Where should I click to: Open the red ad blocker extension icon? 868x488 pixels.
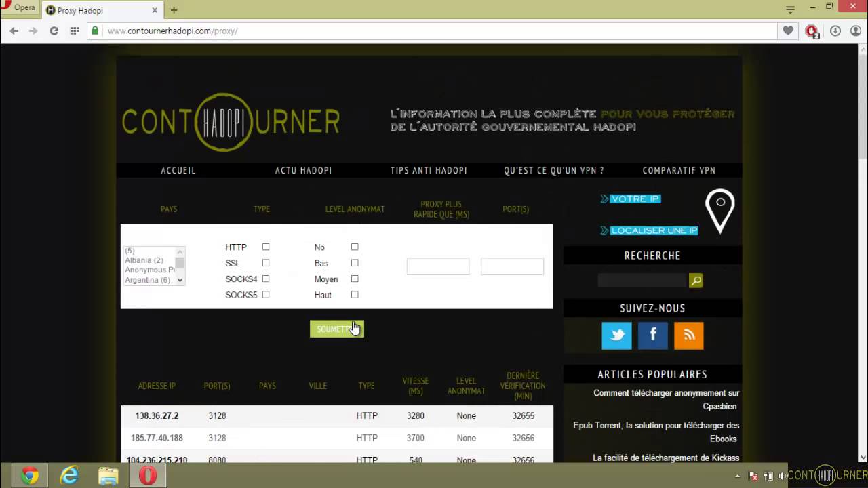point(812,31)
